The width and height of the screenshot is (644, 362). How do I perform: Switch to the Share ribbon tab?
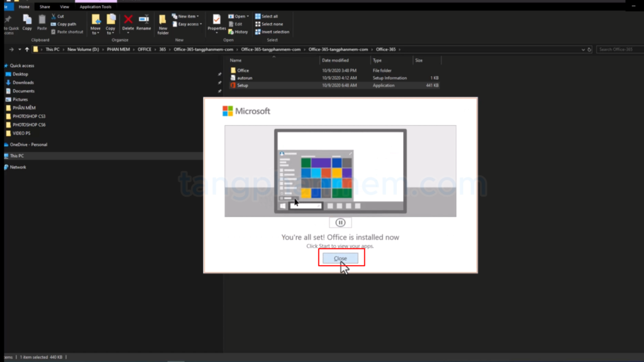click(45, 6)
